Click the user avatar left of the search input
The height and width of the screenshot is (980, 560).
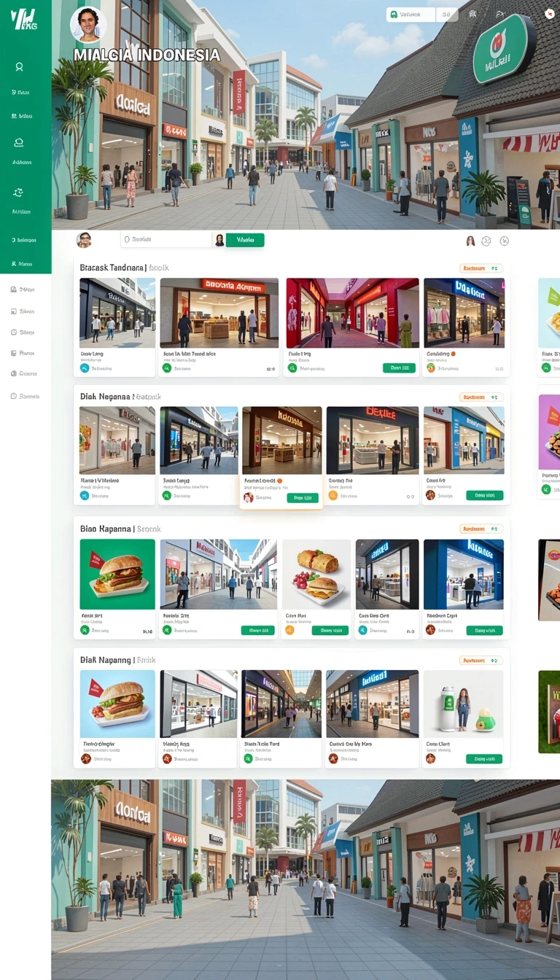[84, 240]
